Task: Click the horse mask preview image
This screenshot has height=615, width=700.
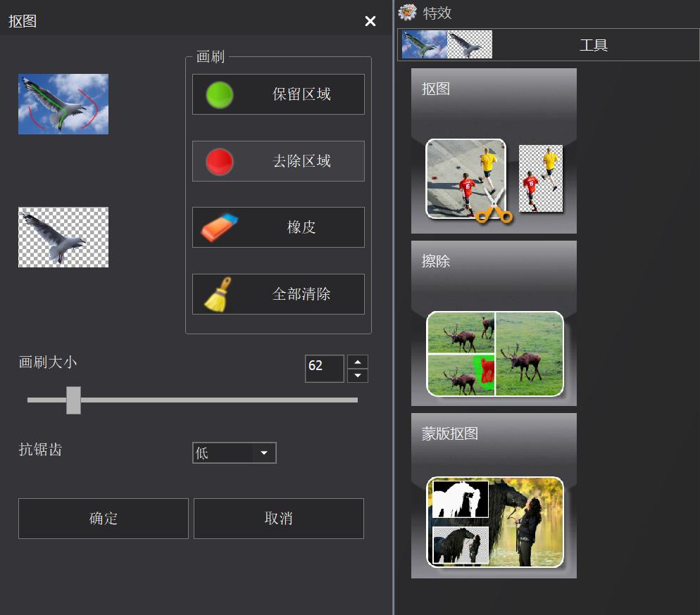Action: 495,522
